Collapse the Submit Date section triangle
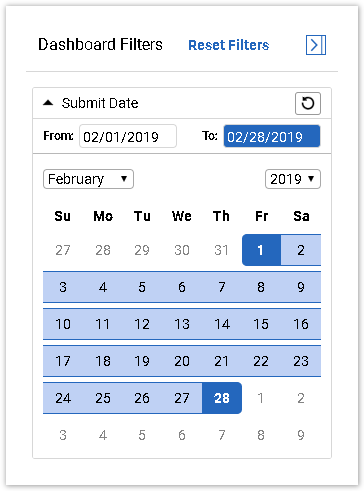Viewport: 364px width, 491px height. (48, 103)
